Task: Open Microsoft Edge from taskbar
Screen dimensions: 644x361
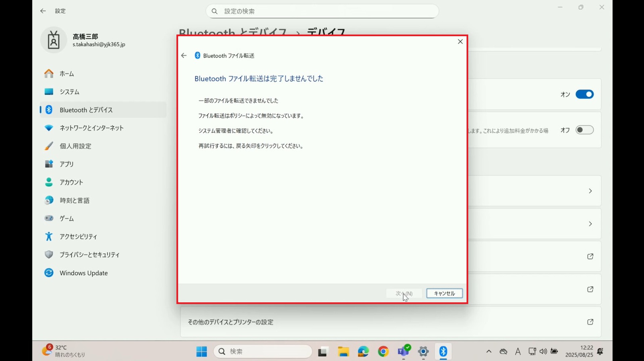Action: [363, 351]
